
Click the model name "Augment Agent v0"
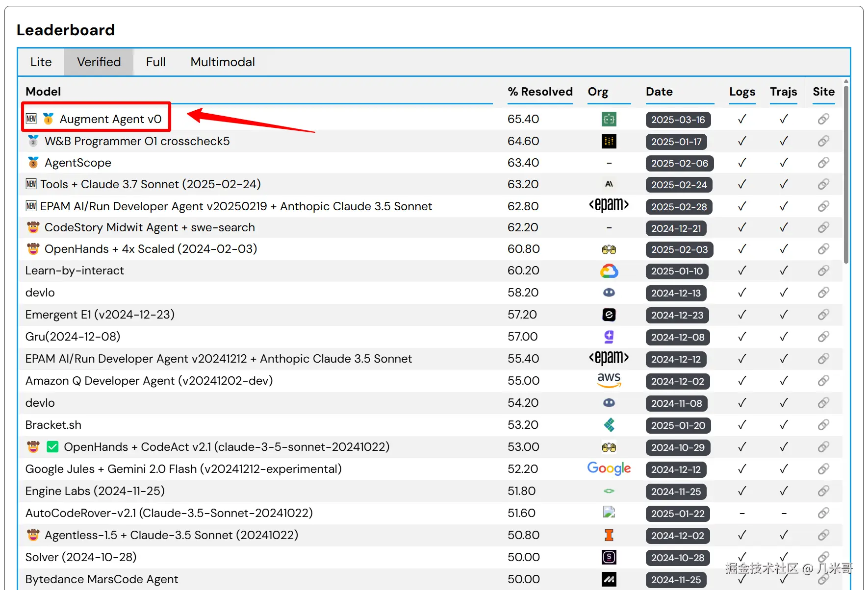(x=110, y=119)
